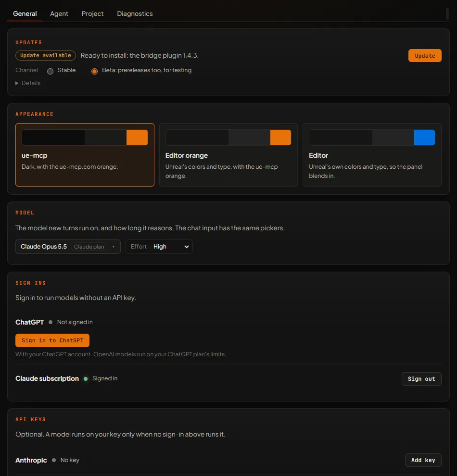Click the SIGN-INS section heading
Image resolution: width=457 pixels, height=476 pixels.
click(31, 283)
